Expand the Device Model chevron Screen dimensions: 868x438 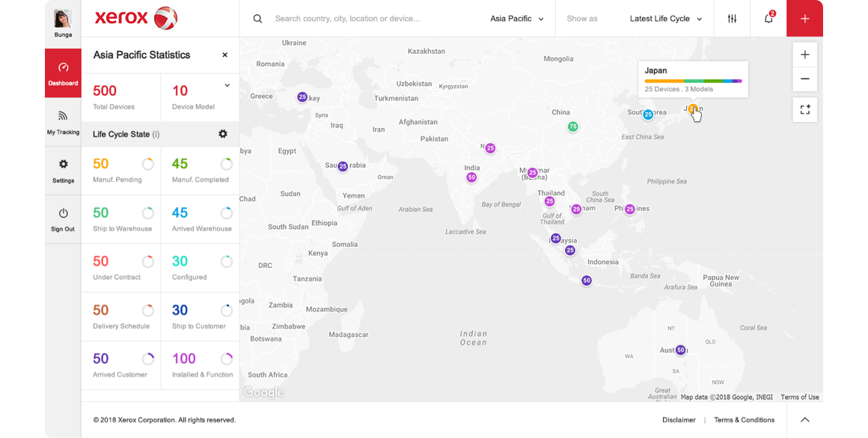pos(227,85)
